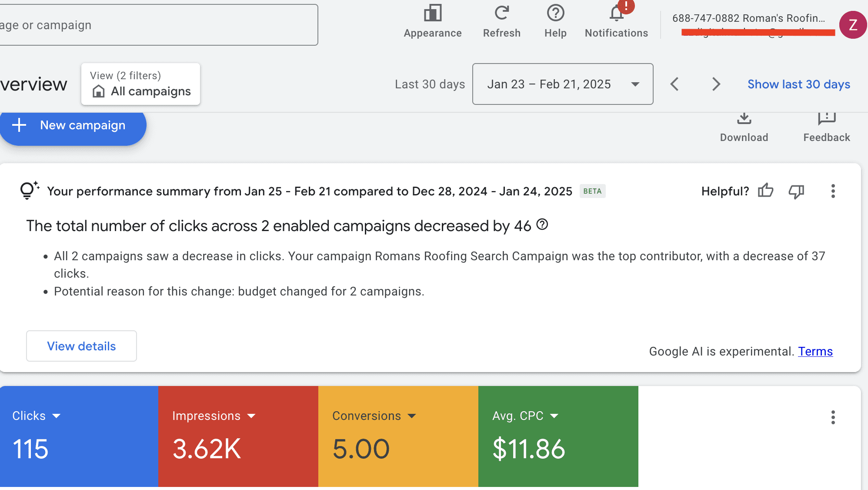Click Show last 30 days link
868x490 pixels.
pyautogui.click(x=799, y=84)
